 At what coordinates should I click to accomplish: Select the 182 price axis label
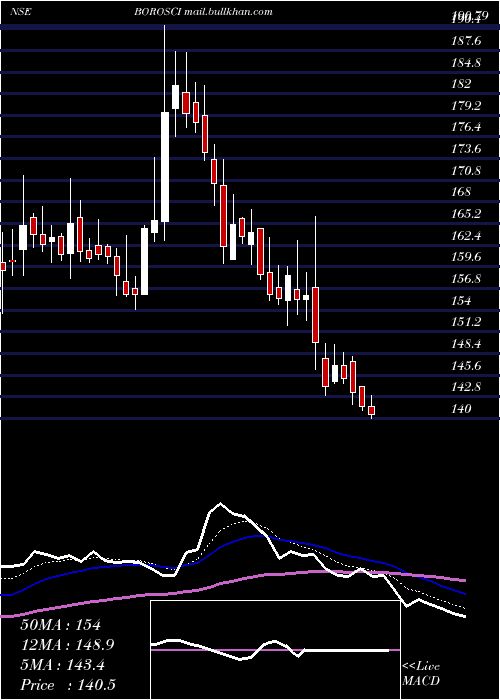point(461,84)
